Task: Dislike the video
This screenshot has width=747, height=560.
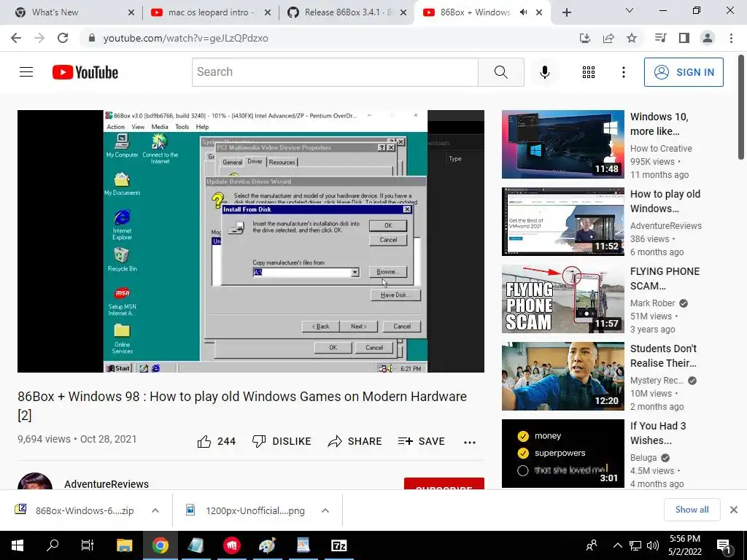Action: tap(282, 441)
